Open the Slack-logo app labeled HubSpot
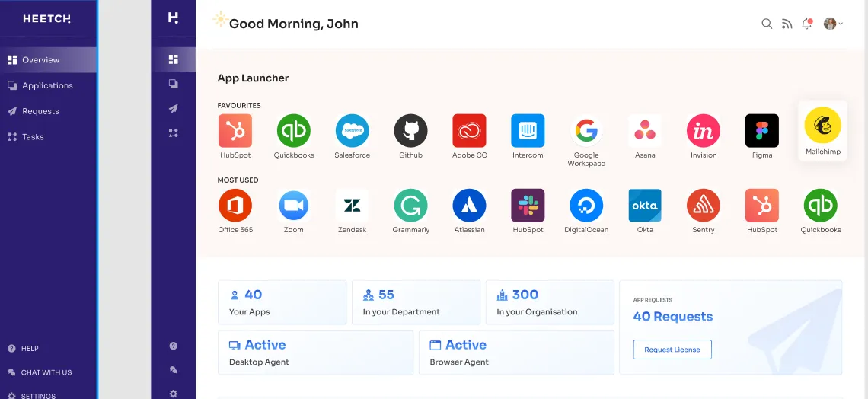This screenshot has width=868, height=399. 528,206
